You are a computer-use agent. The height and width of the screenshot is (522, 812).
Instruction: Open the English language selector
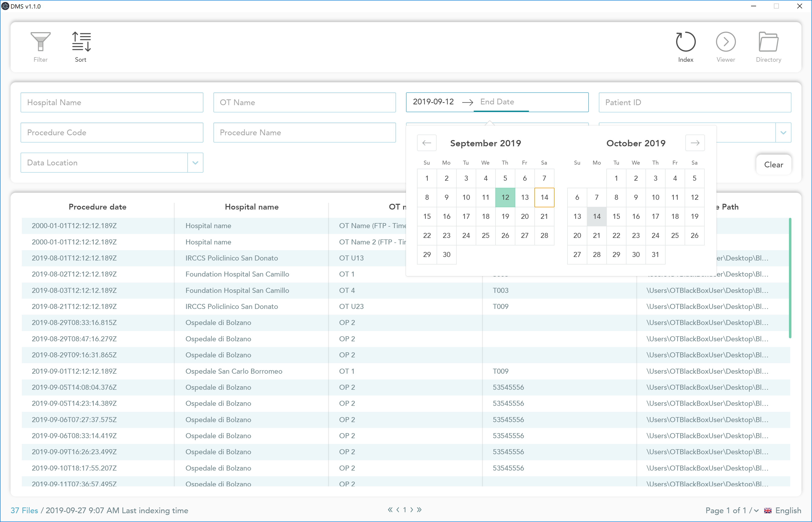(x=788, y=510)
